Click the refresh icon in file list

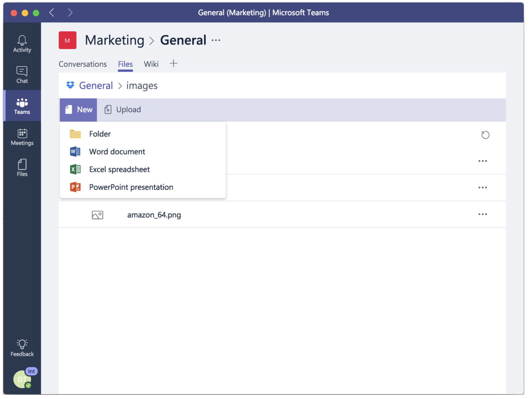click(x=485, y=135)
